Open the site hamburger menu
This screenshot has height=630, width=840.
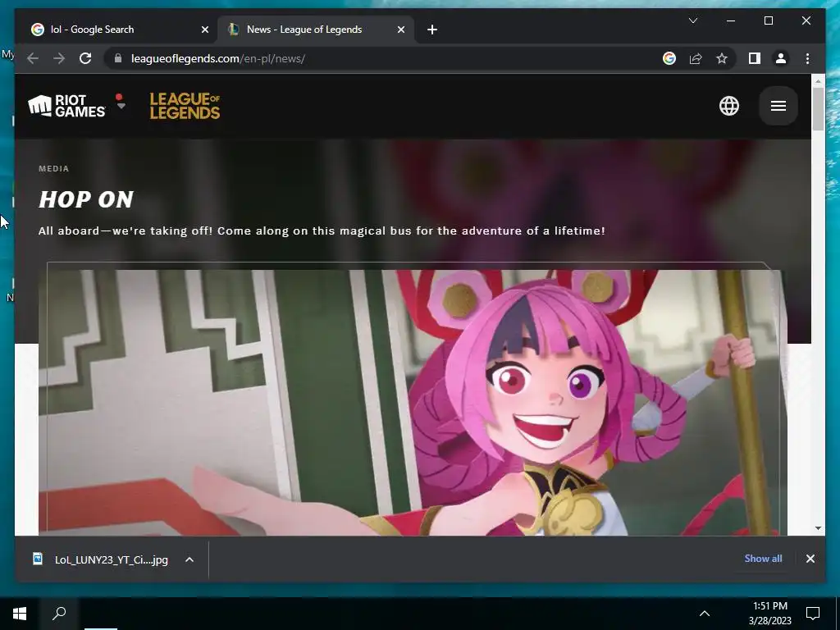click(x=778, y=106)
